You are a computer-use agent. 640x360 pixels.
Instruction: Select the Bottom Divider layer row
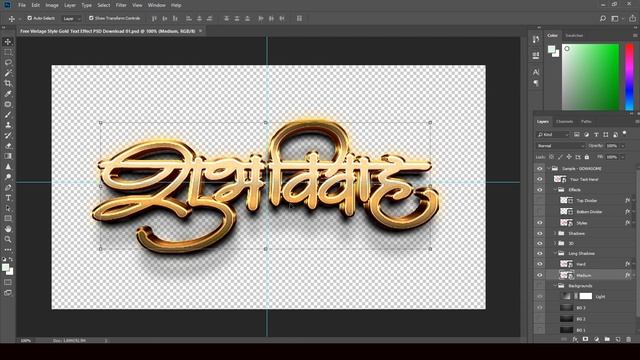(585, 211)
